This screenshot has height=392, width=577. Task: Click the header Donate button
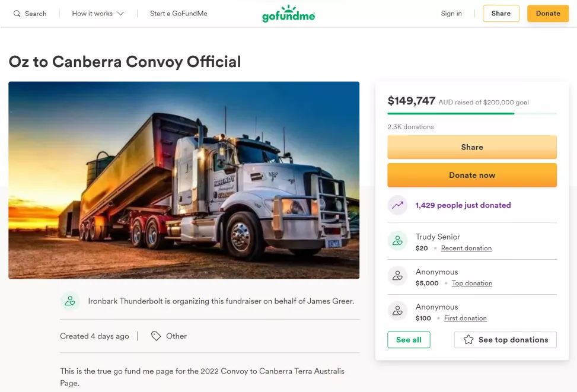(547, 14)
